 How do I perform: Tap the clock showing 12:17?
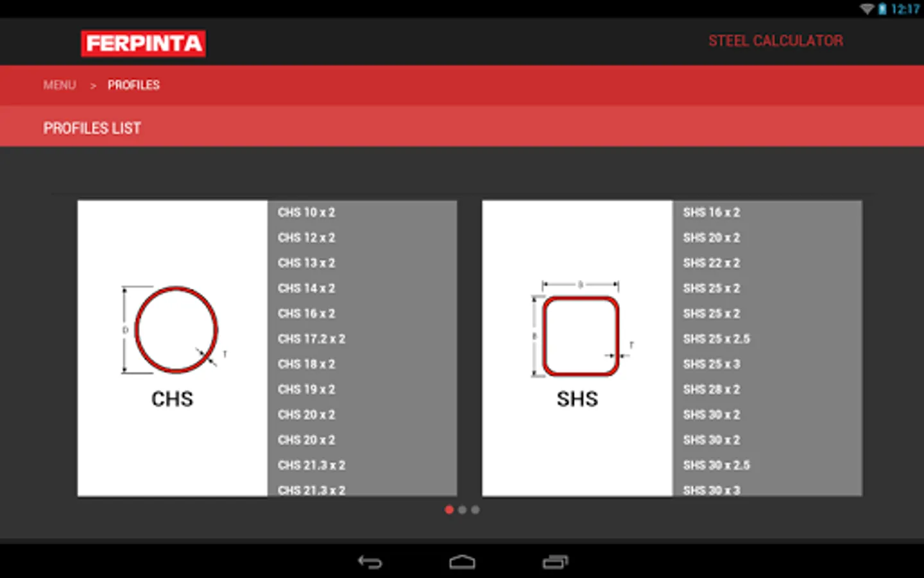pyautogui.click(x=905, y=9)
